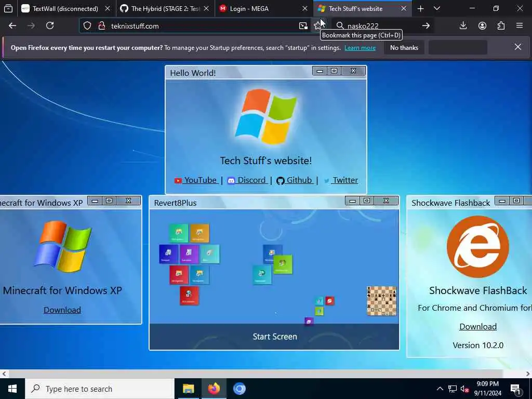
Task: Dismiss the Firefox startup notification bar
Action: 518,47
